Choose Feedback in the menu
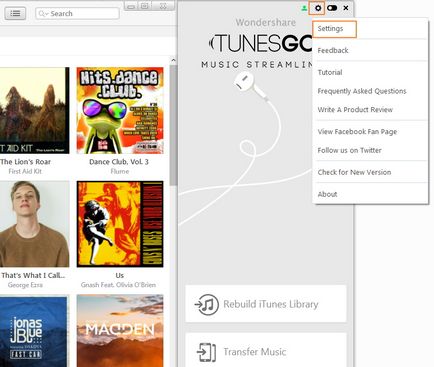The image size is (434, 367). coord(333,50)
